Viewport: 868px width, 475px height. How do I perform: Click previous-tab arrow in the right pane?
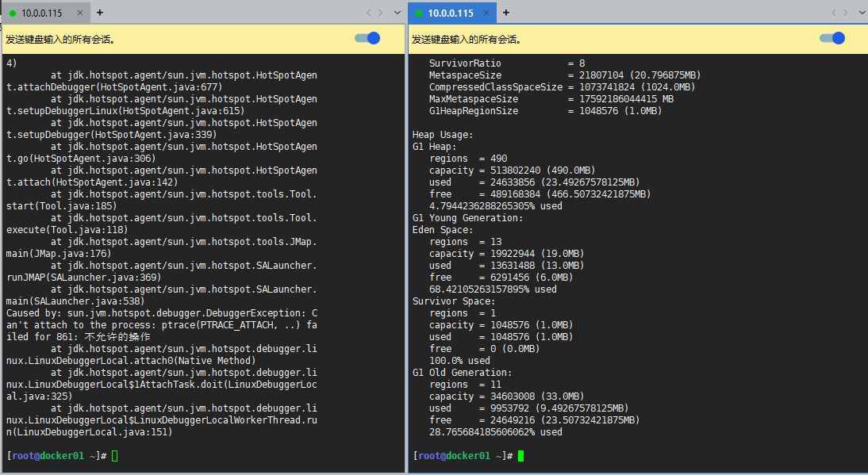tap(832, 13)
